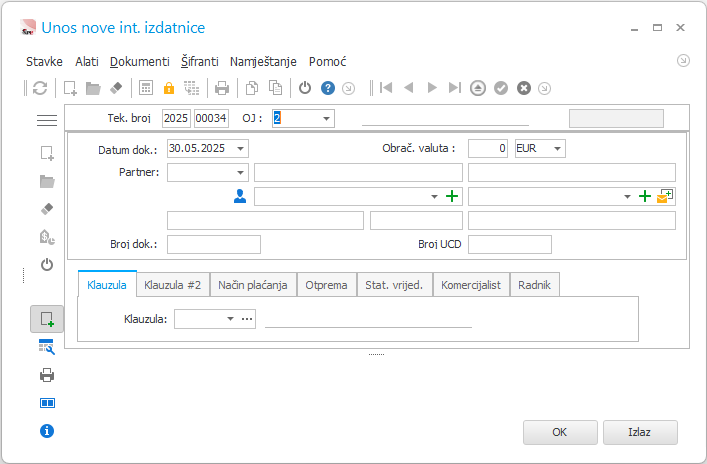Screen dimensions: 707x464
Task: Click the sidebar power icon
Action: [47, 264]
